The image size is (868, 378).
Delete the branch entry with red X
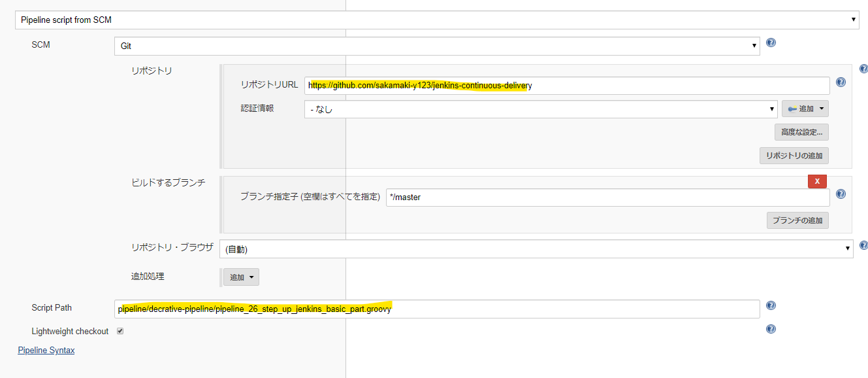[817, 181]
